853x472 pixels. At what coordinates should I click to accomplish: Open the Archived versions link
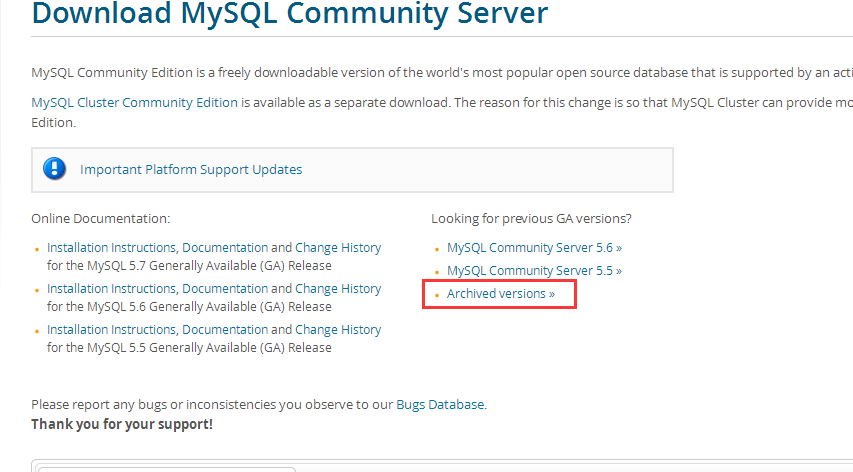500,294
